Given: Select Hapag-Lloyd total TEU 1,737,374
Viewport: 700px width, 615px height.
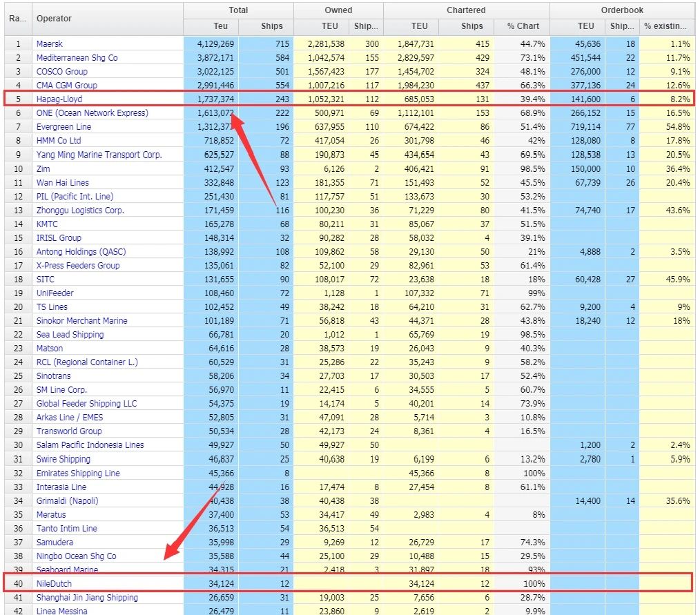Looking at the screenshot, I should (215, 99).
